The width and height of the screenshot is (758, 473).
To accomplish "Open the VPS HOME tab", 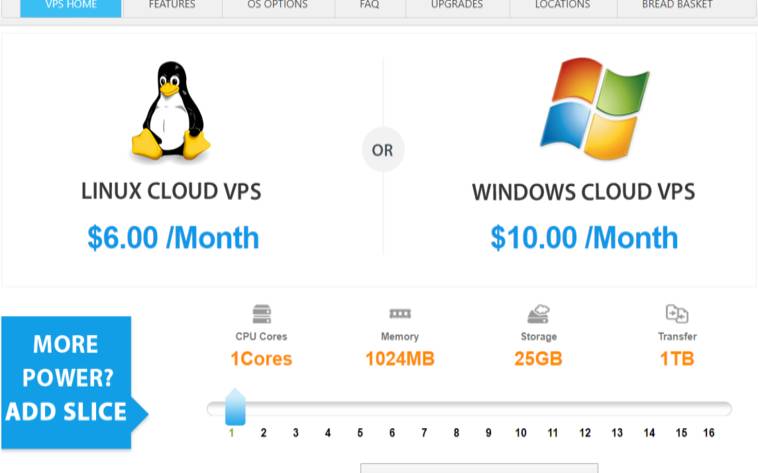I will coord(71,7).
